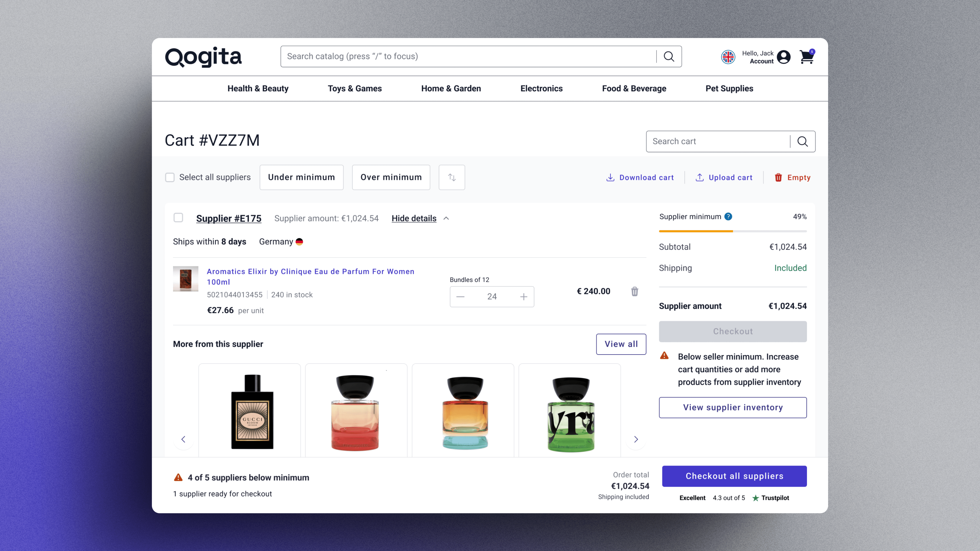
Task: Click the Supplier minimum help icon
Action: point(728,216)
